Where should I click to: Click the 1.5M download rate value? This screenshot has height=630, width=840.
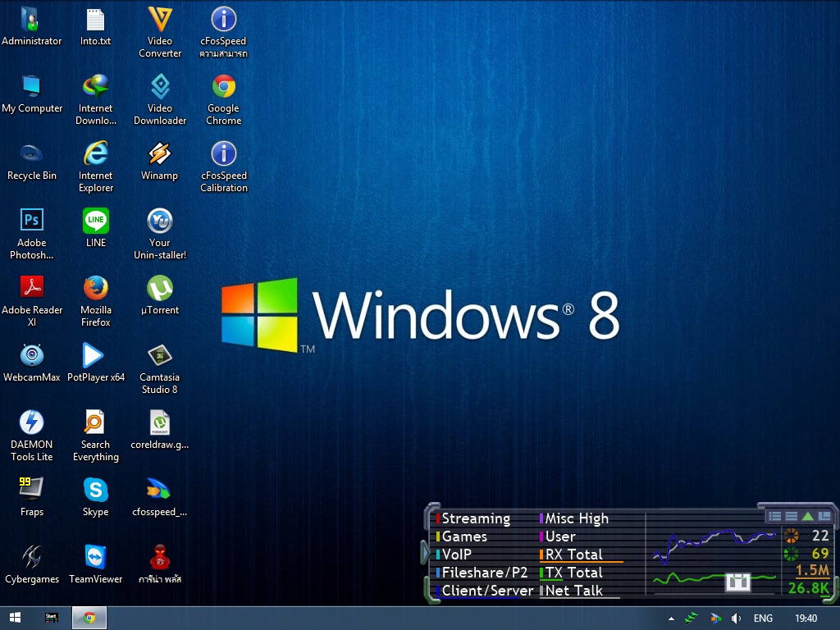[812, 571]
